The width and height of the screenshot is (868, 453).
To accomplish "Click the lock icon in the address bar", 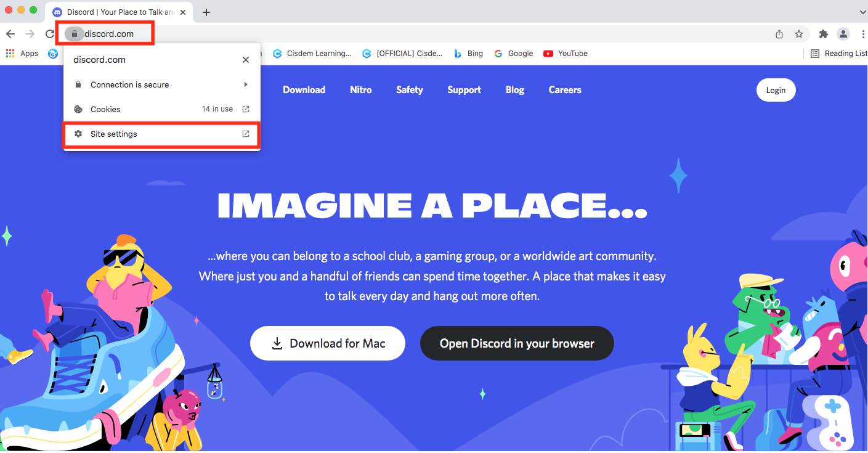I will point(74,34).
